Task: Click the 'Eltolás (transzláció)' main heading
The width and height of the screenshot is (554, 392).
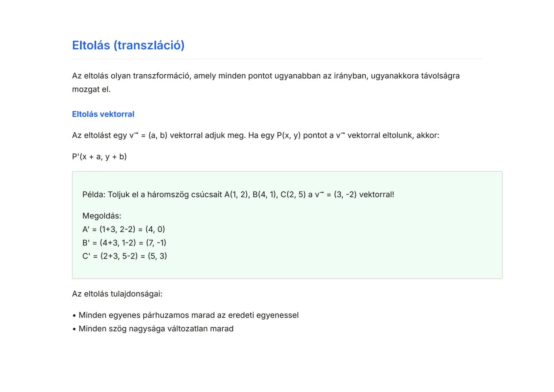Action: pos(128,45)
